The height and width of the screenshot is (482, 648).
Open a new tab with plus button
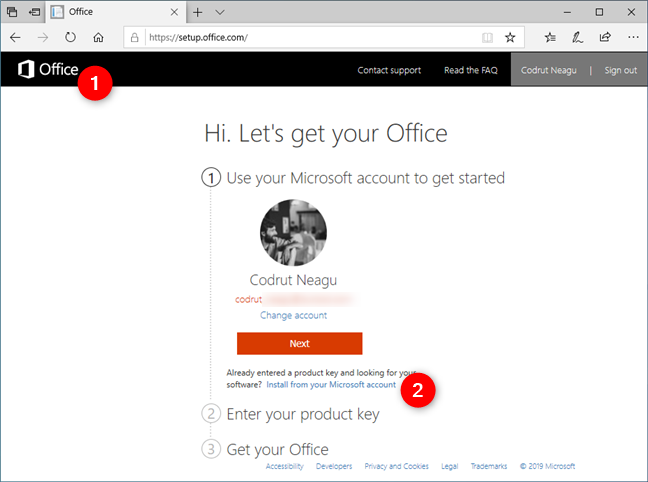198,12
